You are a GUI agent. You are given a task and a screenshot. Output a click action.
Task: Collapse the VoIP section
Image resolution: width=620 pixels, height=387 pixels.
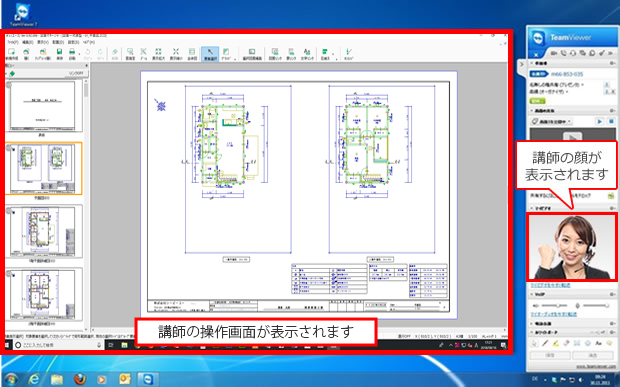532,294
